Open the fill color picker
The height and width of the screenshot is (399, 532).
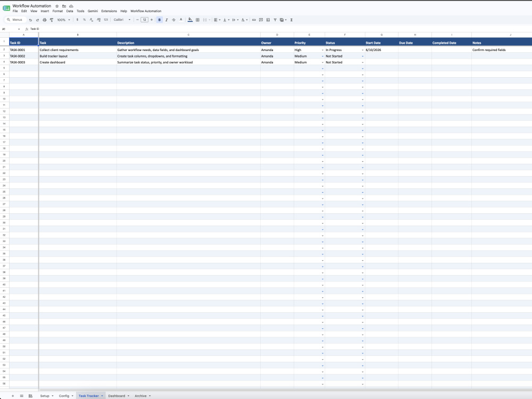pos(190,20)
